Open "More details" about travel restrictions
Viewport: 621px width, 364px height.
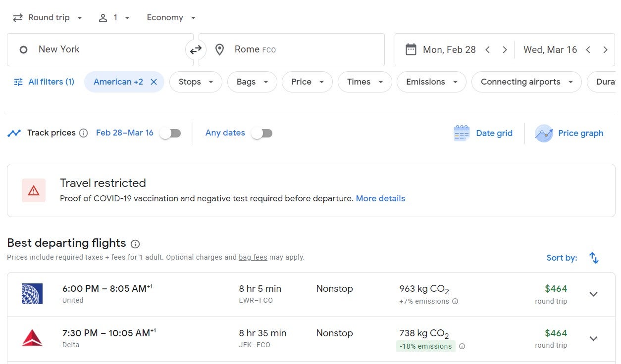click(x=380, y=198)
